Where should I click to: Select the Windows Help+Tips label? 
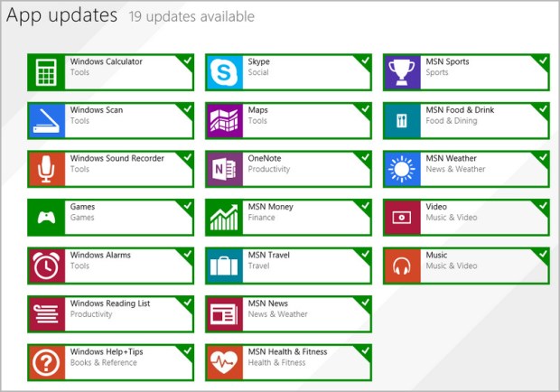[107, 351]
